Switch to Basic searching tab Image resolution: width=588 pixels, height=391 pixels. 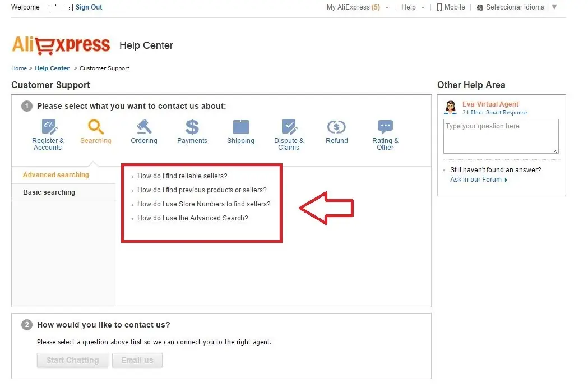click(x=63, y=192)
